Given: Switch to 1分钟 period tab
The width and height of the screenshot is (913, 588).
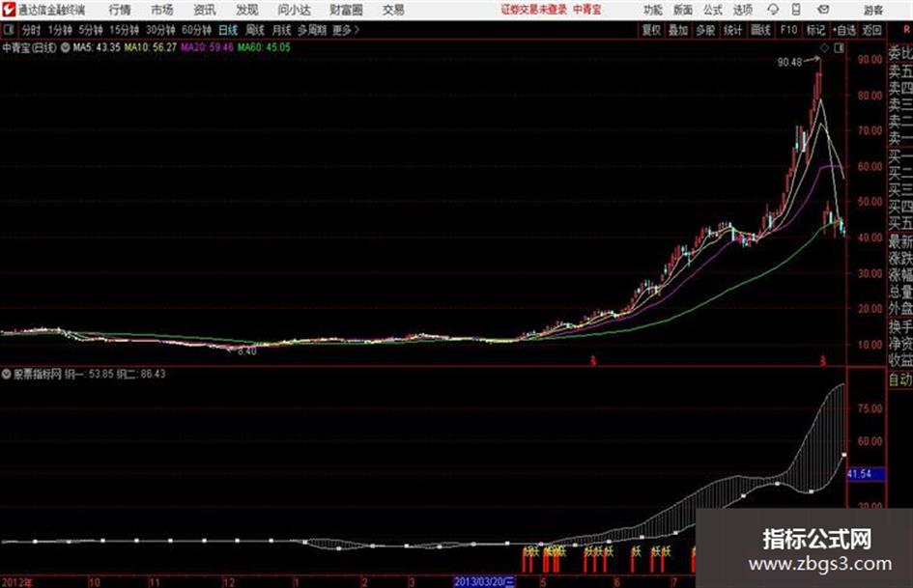Looking at the screenshot, I should click(60, 30).
